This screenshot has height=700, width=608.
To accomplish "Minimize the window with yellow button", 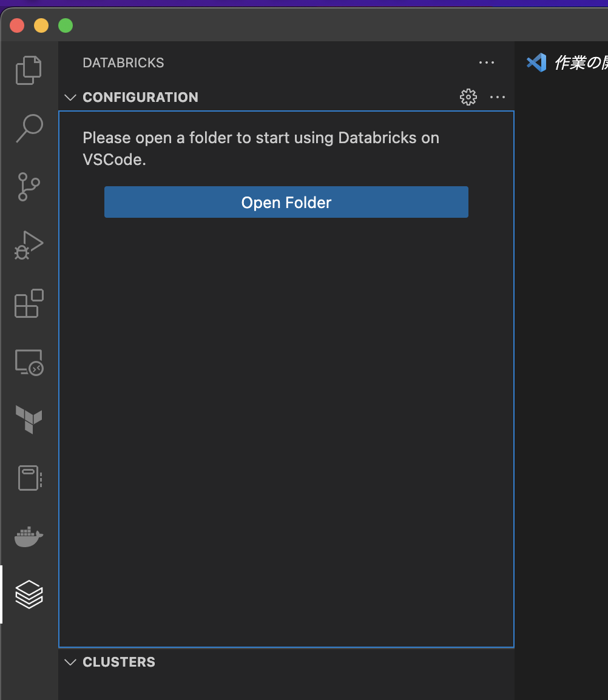I will 41,25.
